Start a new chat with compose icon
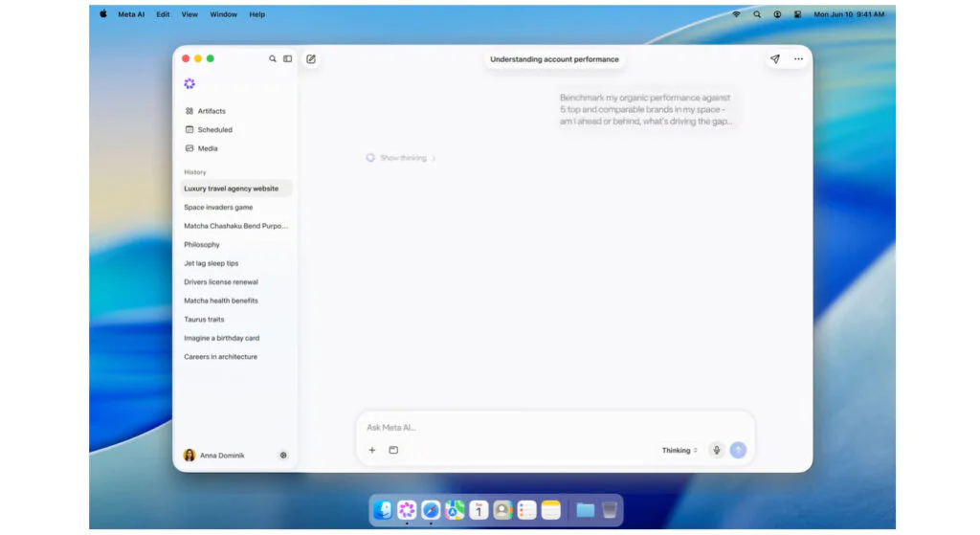This screenshot has height=535, width=980. (311, 58)
